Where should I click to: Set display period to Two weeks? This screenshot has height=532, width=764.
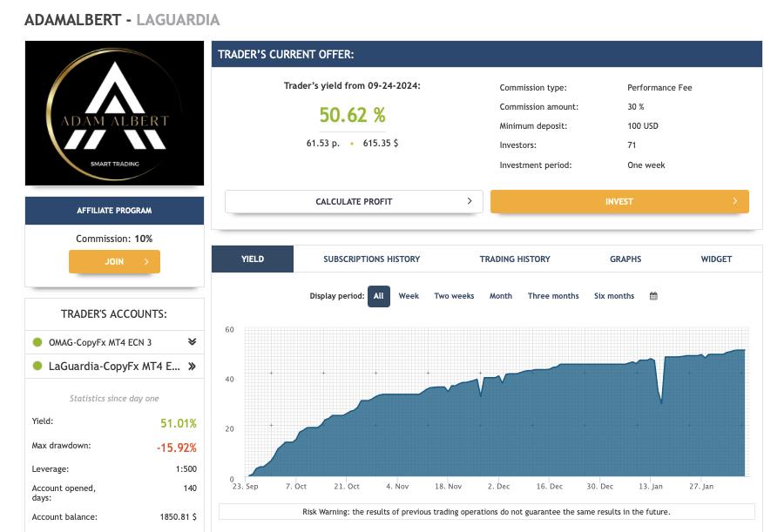[x=454, y=296]
